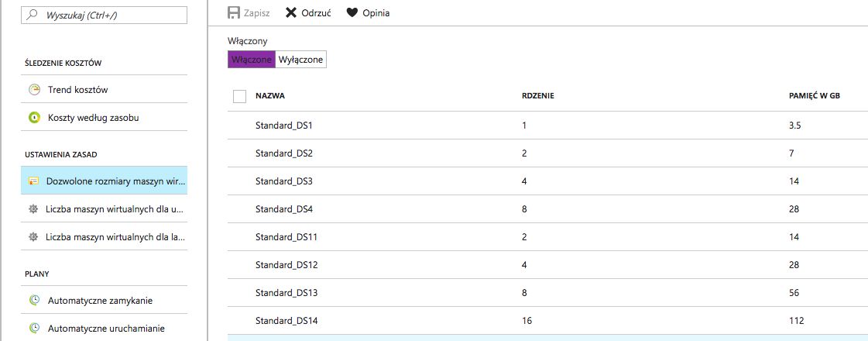Viewport: 868px width, 341px height.
Task: Toggle the select-all checkbox beside NAZWA
Action: pyautogui.click(x=239, y=96)
